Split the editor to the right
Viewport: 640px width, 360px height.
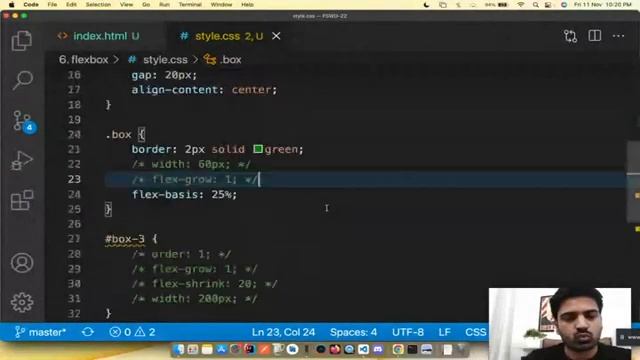tap(595, 36)
